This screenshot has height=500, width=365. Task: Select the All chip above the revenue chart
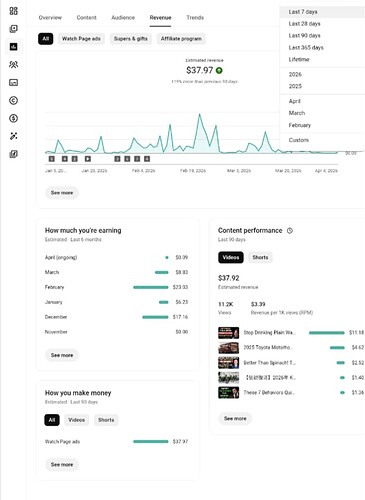[x=46, y=39]
